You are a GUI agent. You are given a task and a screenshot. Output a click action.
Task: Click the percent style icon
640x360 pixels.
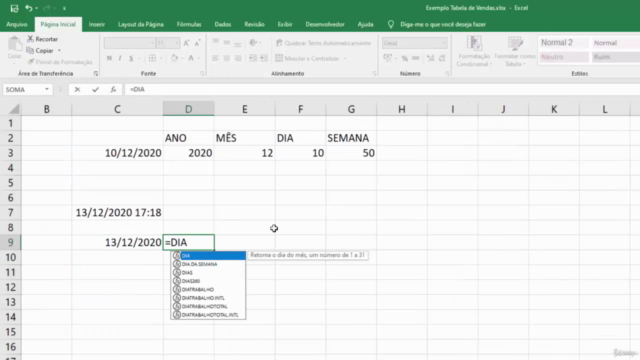click(404, 58)
